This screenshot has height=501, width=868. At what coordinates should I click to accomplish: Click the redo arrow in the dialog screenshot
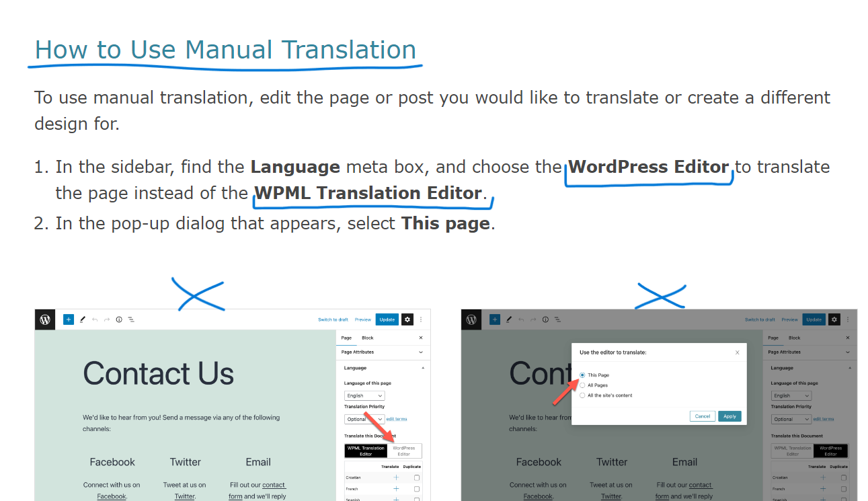tap(533, 319)
